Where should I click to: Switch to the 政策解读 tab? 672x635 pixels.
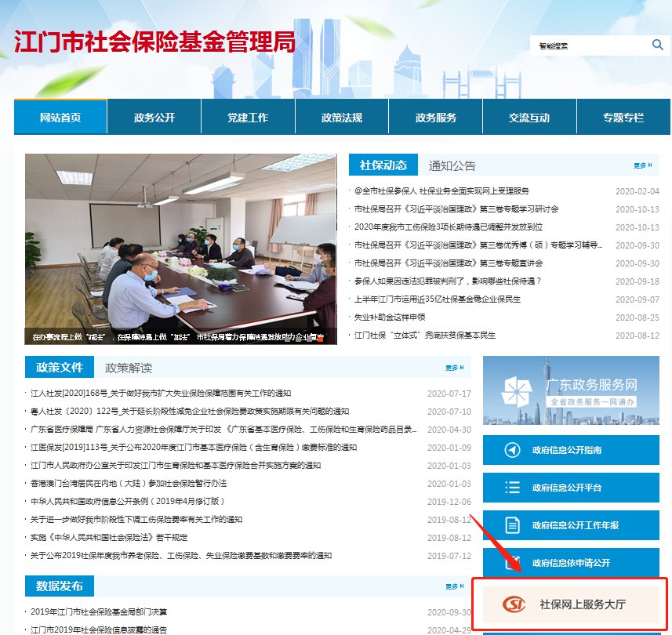(x=129, y=368)
